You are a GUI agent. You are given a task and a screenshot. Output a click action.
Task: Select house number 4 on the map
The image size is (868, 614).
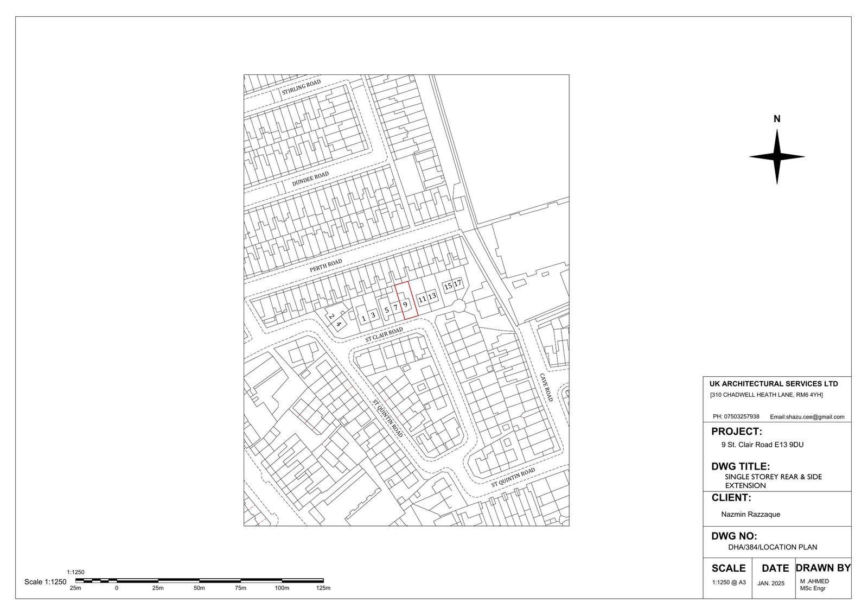coord(339,325)
